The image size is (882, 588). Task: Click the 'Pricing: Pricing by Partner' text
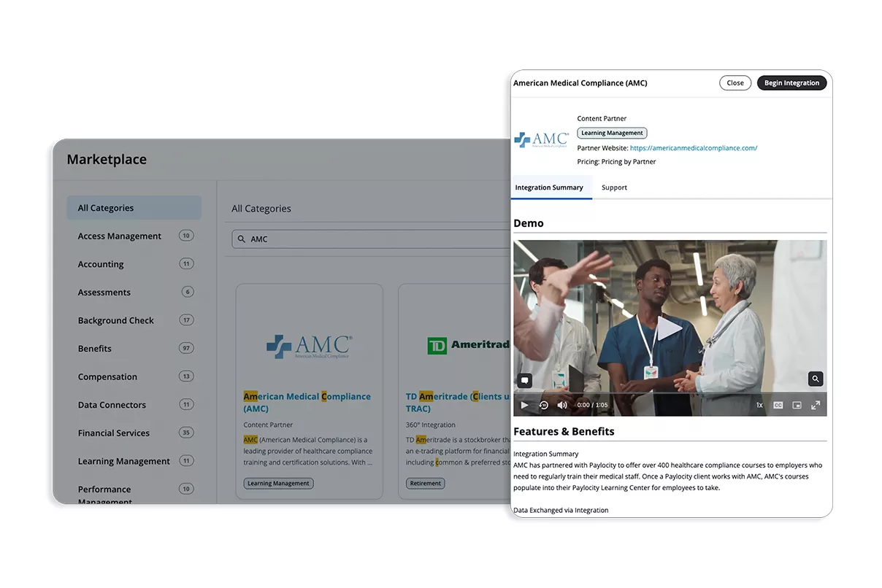click(x=617, y=162)
